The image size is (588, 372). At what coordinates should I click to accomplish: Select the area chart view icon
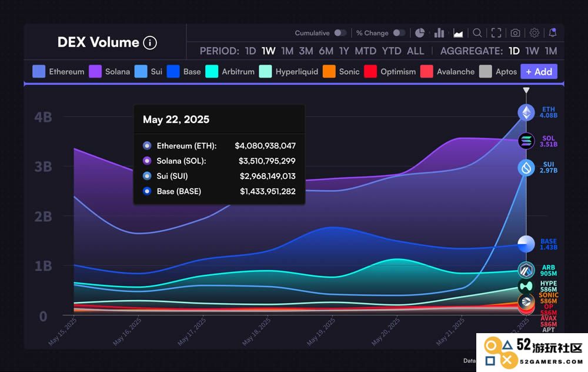coord(458,34)
